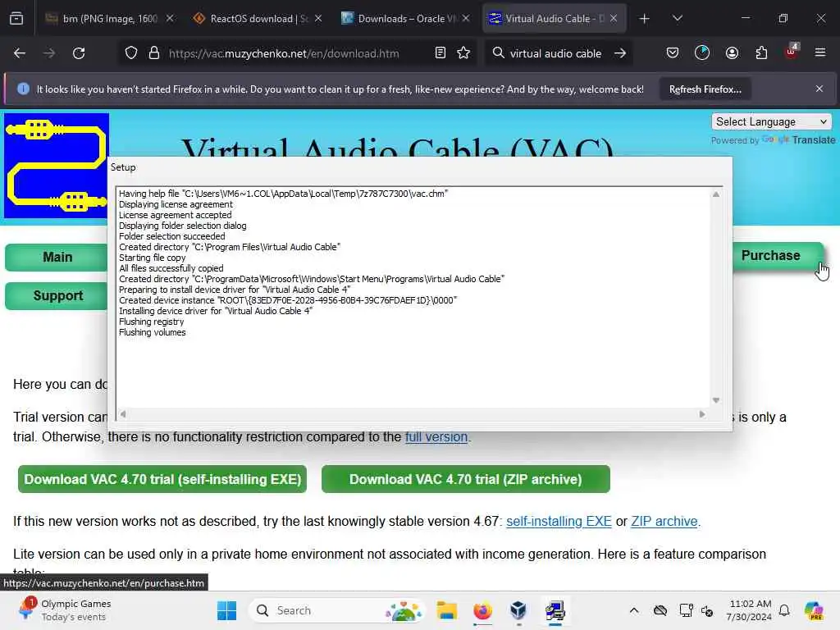Open the VAC setup taskbar icon
The width and height of the screenshot is (840, 630).
[555, 610]
